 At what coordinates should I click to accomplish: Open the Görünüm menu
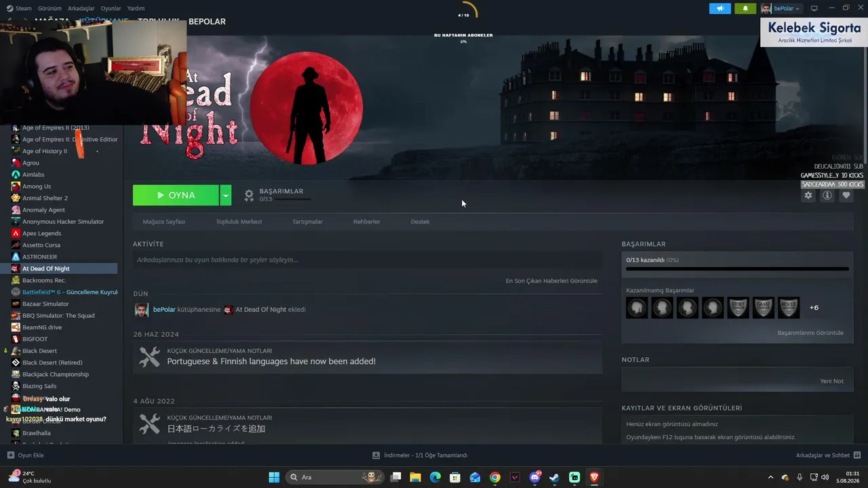(x=50, y=8)
